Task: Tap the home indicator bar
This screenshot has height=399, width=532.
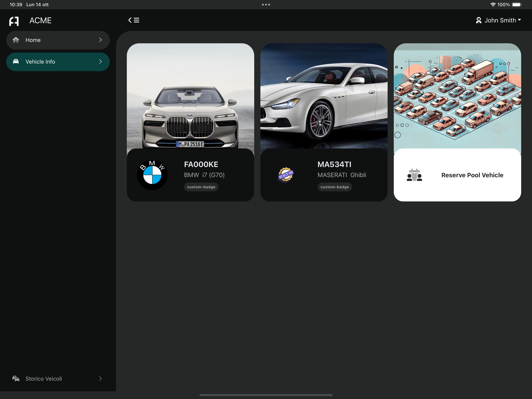Action: [x=266, y=395]
